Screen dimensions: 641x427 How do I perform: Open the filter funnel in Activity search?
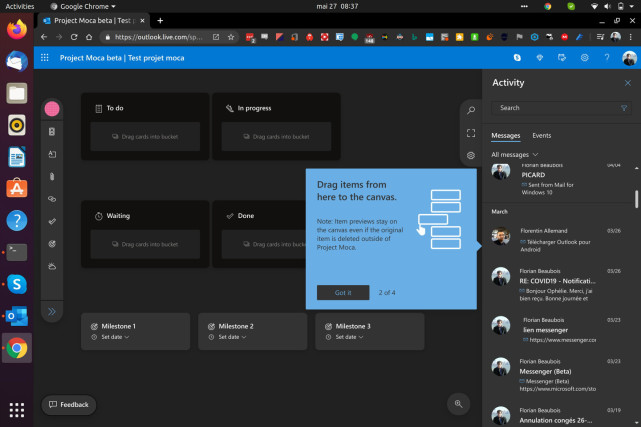click(624, 108)
